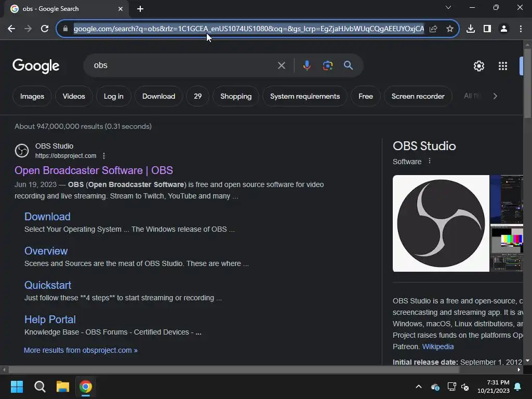Click 'More results from obsproject.com'
The width and height of the screenshot is (532, 399).
click(81, 350)
